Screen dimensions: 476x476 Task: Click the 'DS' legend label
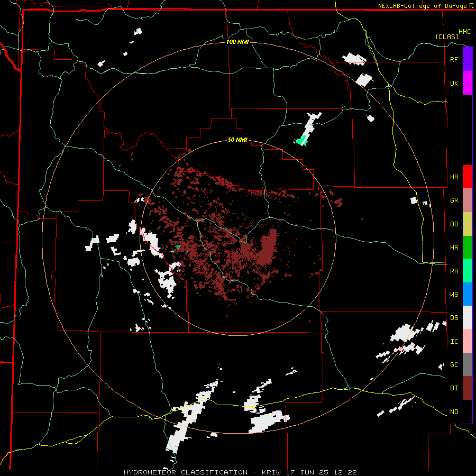click(x=454, y=318)
